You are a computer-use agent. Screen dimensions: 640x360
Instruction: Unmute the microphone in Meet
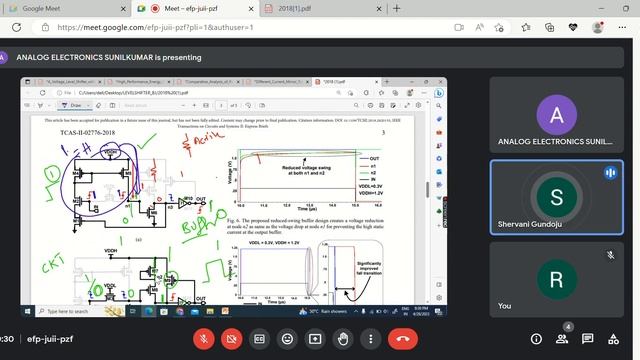pos(204,339)
